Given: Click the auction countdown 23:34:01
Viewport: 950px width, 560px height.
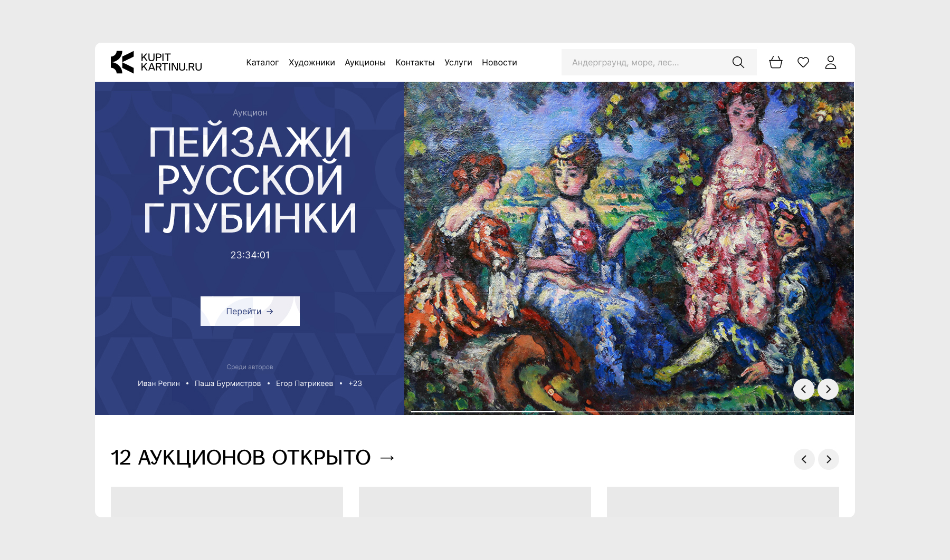Looking at the screenshot, I should pos(250,255).
